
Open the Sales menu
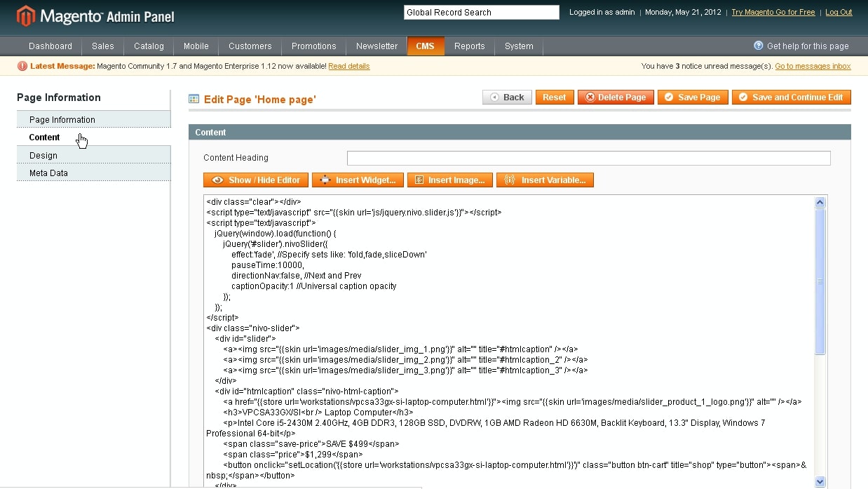[103, 46]
